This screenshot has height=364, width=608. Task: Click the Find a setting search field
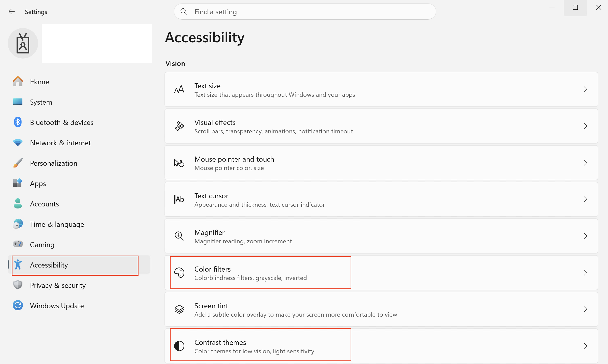[305, 11]
